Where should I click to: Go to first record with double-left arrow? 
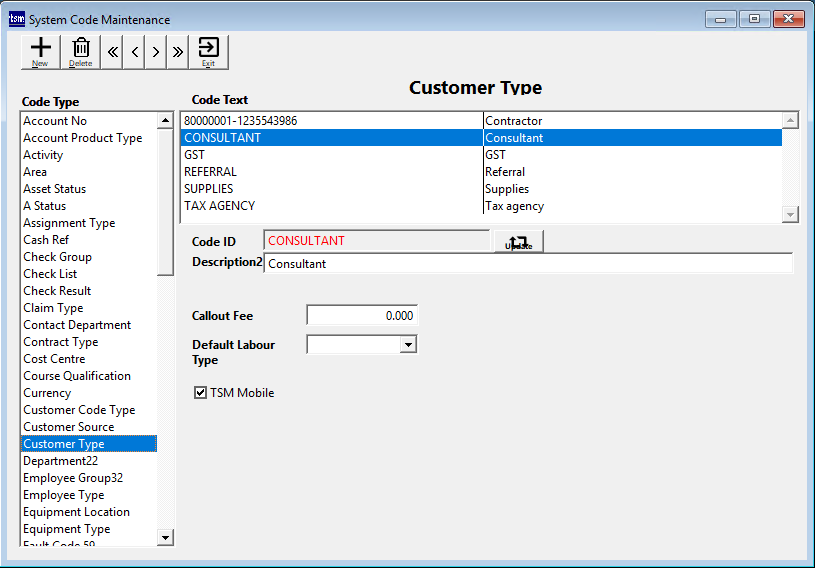[x=112, y=52]
